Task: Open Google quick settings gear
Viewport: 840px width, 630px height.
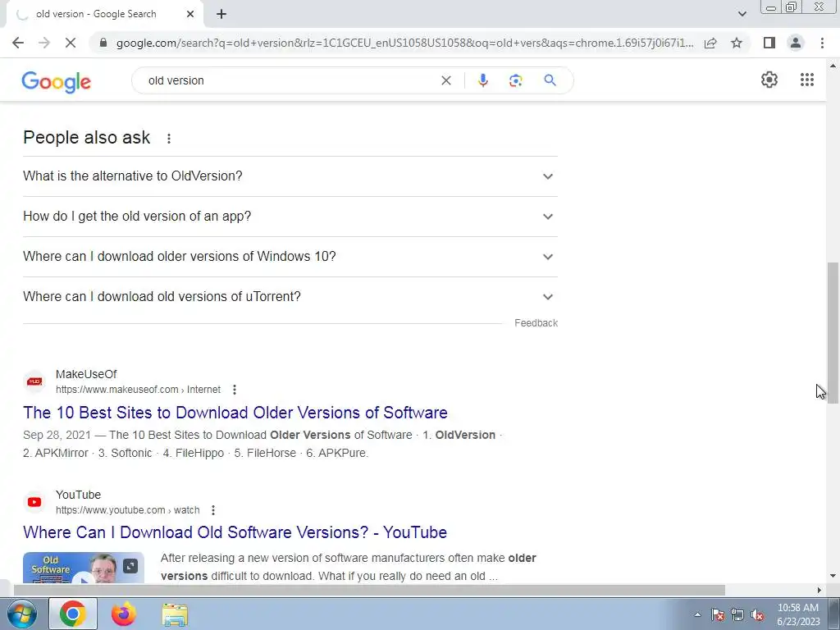Action: coord(769,80)
